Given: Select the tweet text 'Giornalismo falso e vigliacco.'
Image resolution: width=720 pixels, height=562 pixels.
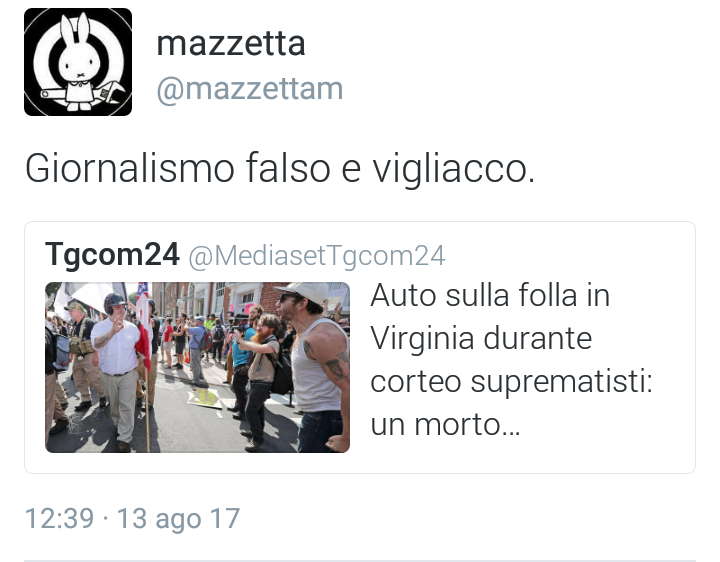Looking at the screenshot, I should tap(280, 169).
